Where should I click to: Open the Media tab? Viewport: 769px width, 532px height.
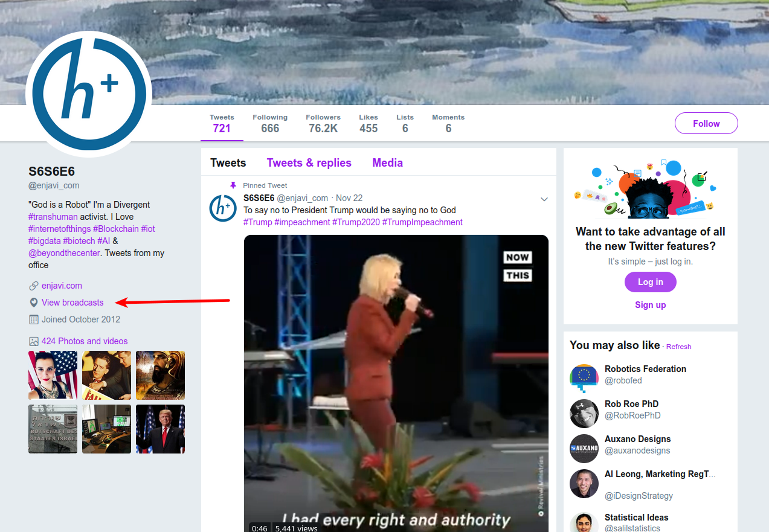click(x=387, y=162)
